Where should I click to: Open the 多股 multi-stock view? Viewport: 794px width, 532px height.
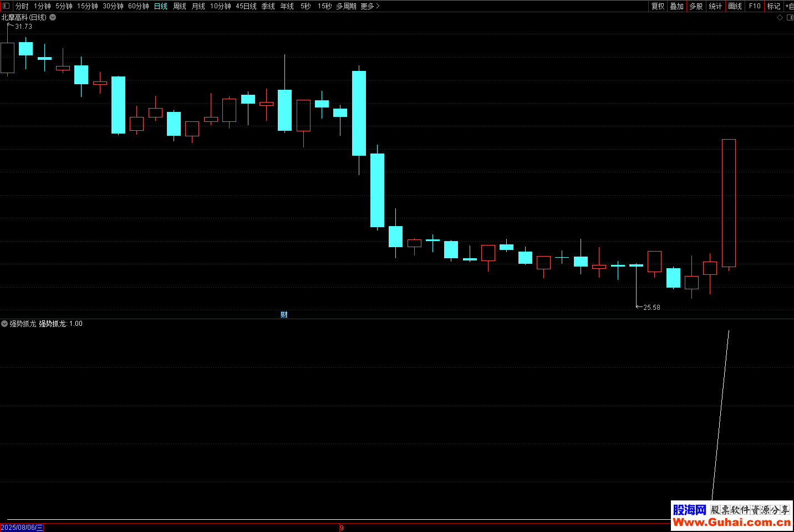pyautogui.click(x=696, y=6)
